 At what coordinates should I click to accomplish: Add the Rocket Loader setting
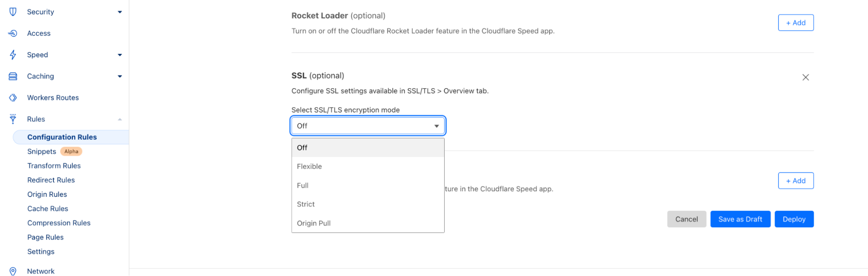795,23
